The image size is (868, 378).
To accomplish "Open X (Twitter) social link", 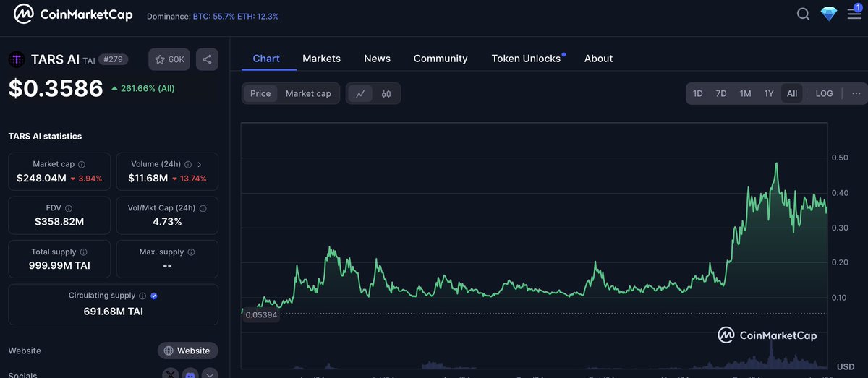I will pos(171,374).
